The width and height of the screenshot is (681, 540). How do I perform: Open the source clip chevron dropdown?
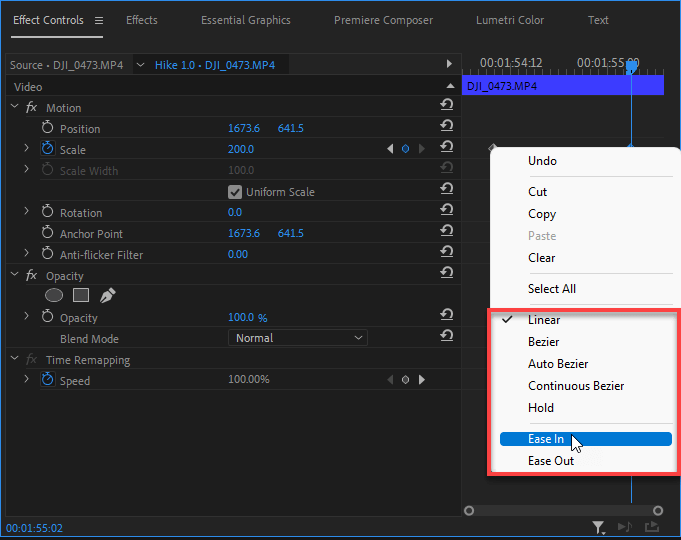pos(140,65)
